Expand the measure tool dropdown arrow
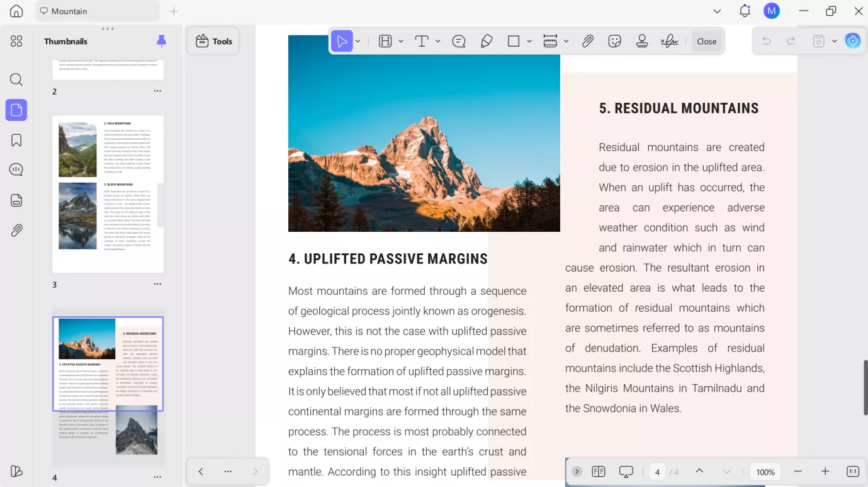The width and height of the screenshot is (868, 487). (x=566, y=42)
